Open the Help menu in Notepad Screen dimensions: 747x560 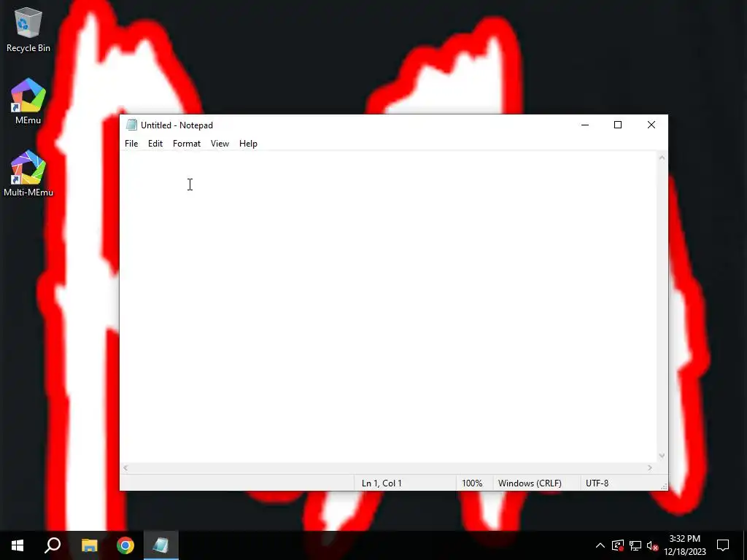click(x=248, y=144)
